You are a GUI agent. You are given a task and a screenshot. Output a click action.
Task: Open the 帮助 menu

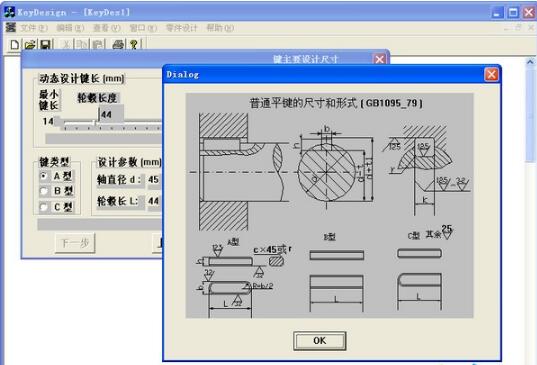coord(220,28)
